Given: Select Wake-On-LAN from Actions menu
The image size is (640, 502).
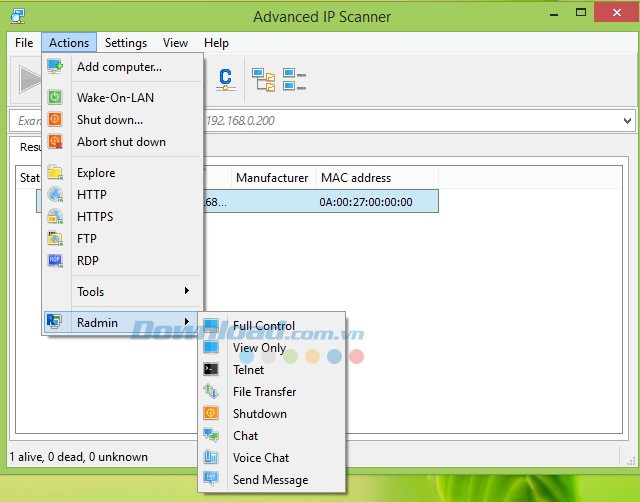Looking at the screenshot, I should coord(115,98).
